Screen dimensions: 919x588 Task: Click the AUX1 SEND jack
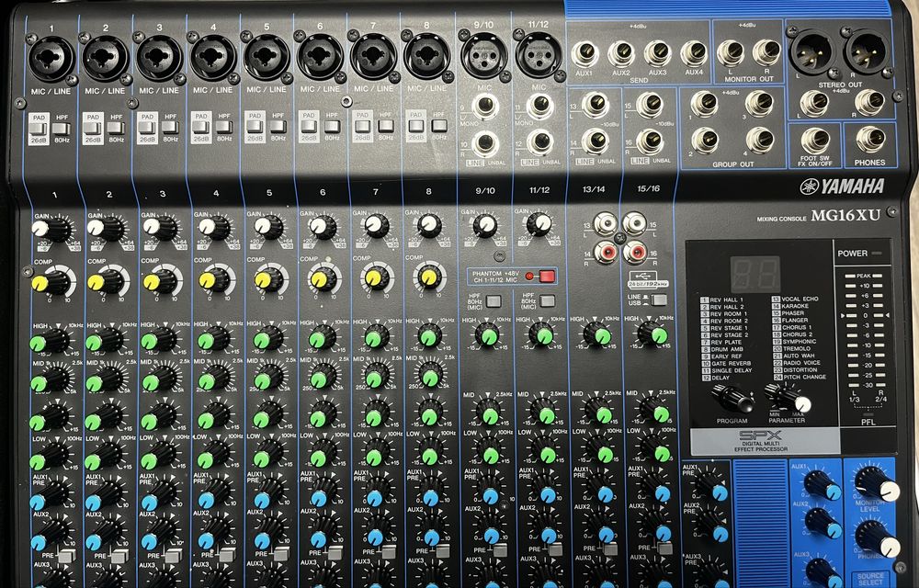pyautogui.click(x=584, y=54)
